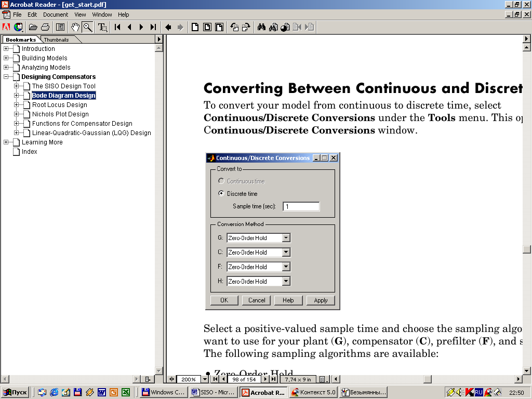Go to first page via toolbar
The image size is (532, 399).
click(117, 27)
